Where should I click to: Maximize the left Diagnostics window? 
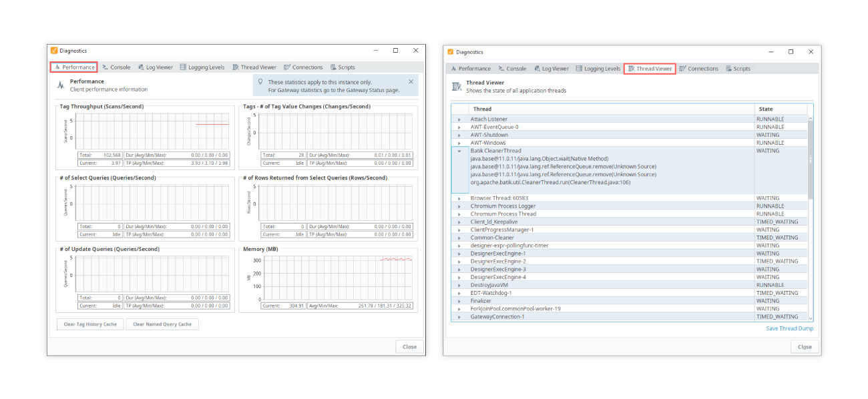tap(395, 50)
